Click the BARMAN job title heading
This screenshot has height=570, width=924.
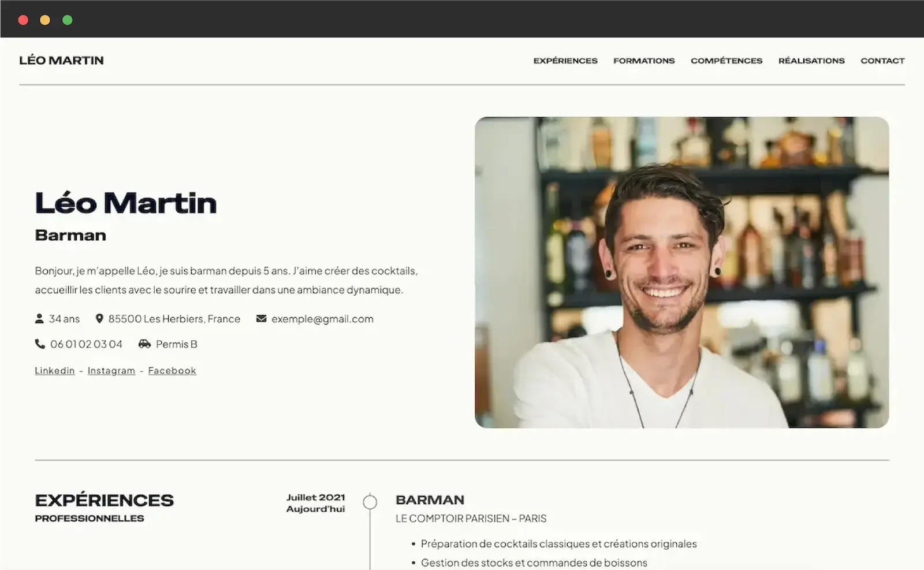(x=430, y=500)
